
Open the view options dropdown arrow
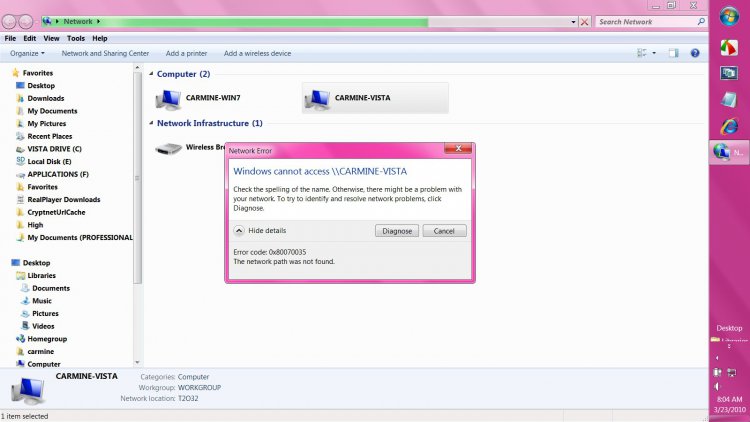coord(654,53)
